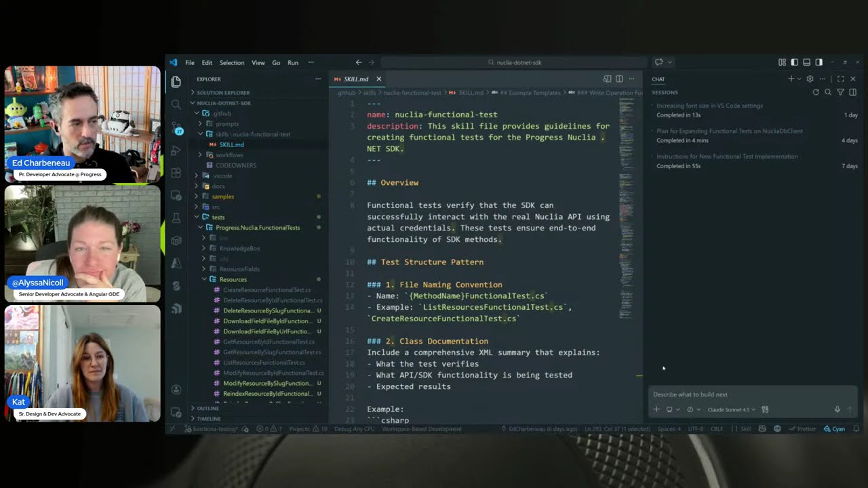Open the Testing flask view
This screenshot has height=488, width=868.
coord(176,218)
